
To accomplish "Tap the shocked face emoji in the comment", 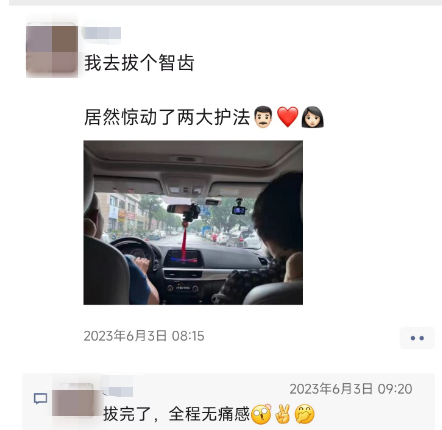I will [261, 414].
